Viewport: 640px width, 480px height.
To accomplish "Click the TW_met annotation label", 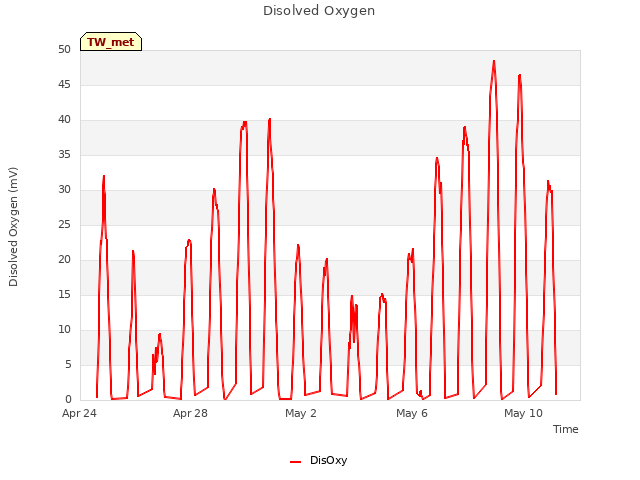I will [111, 42].
